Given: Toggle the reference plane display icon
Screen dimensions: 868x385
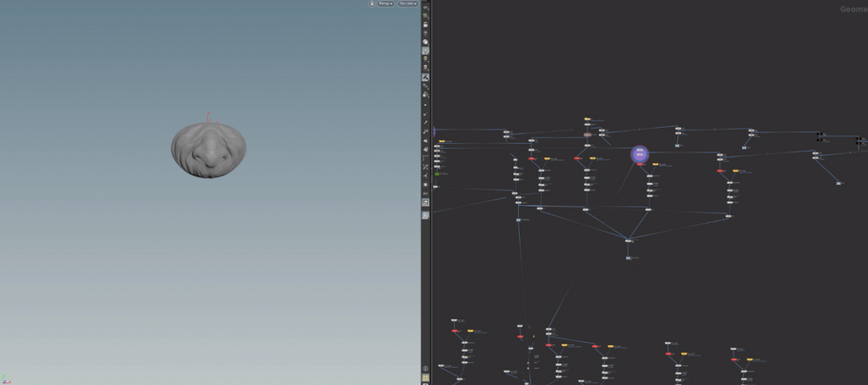Looking at the screenshot, I should point(425,8).
